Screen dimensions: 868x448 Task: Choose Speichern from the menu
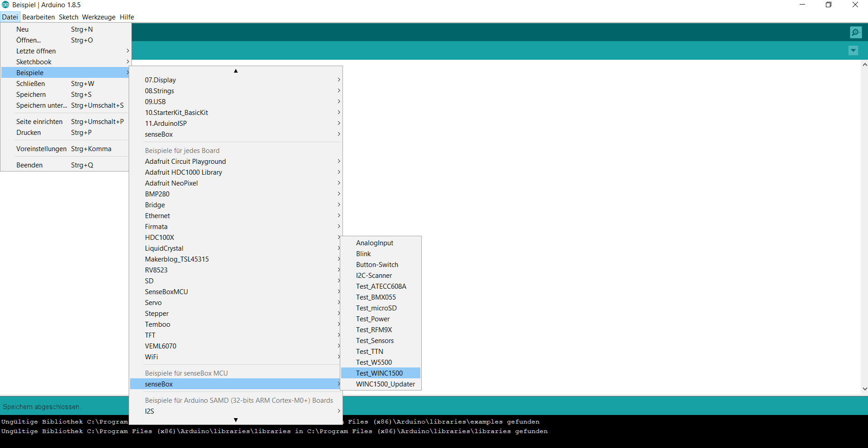click(66, 95)
